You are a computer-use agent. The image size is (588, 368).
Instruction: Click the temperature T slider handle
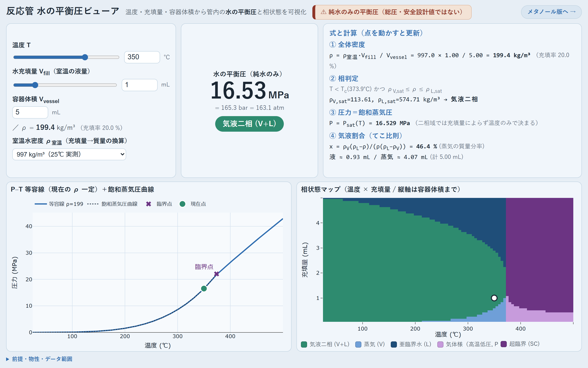(85, 57)
